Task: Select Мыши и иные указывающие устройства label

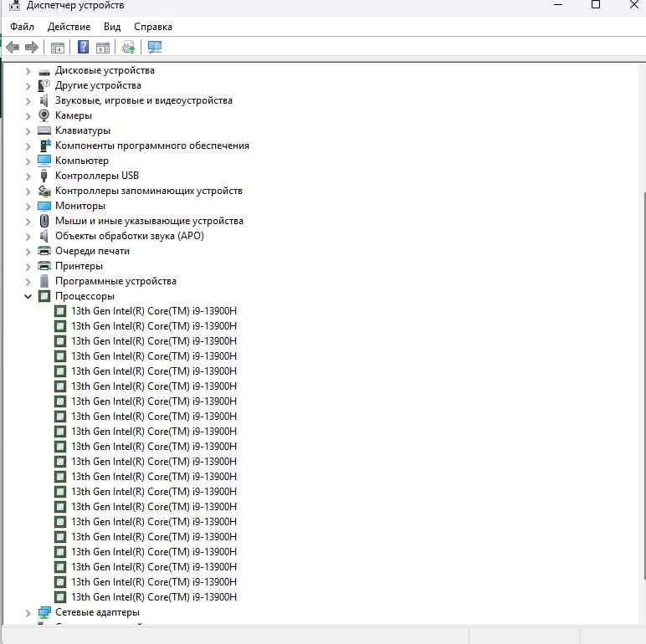Action: (149, 221)
